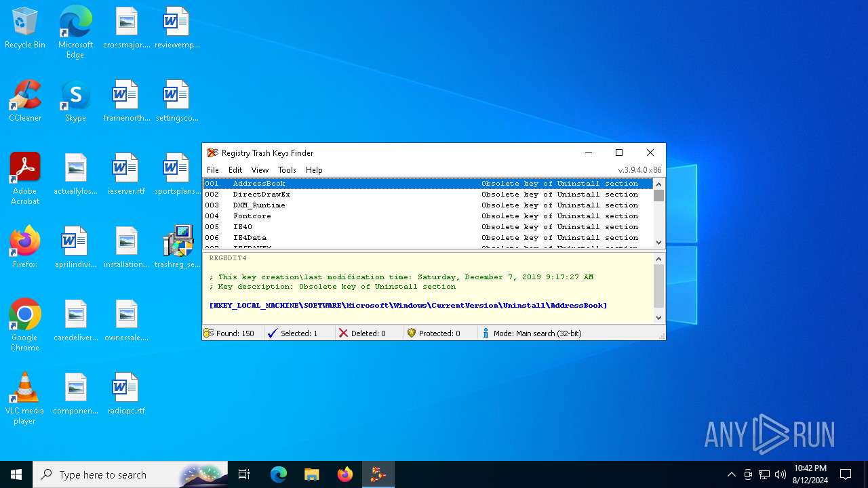This screenshot has height=488, width=868.
Task: Open the notification center
Action: [x=846, y=474]
